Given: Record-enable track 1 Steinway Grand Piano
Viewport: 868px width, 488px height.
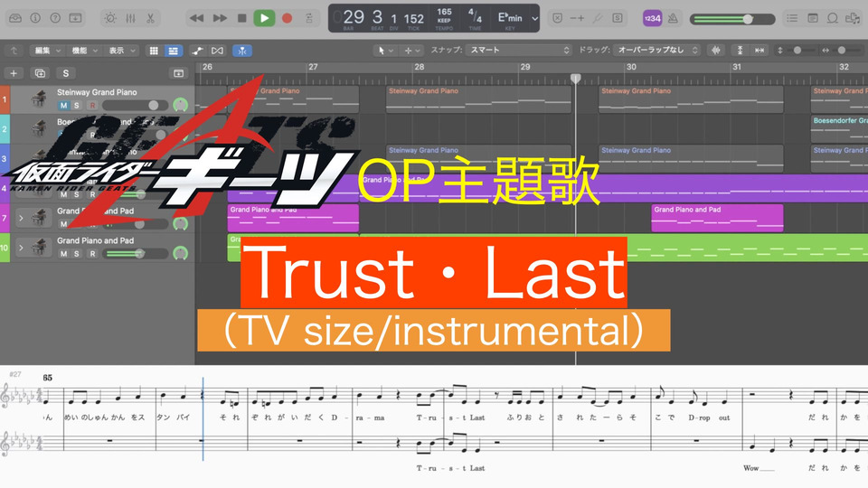Looking at the screenshot, I should [x=92, y=105].
